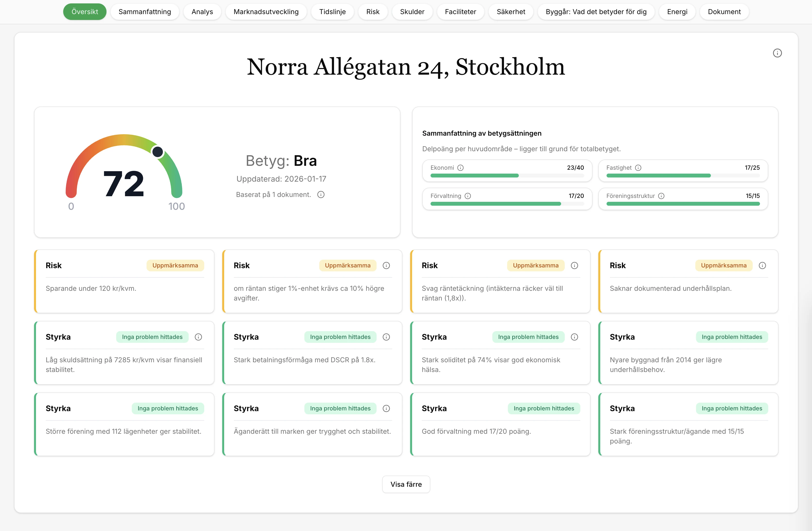Click the Uppmärksamma badge on räntetäckning risk card

tap(536, 265)
